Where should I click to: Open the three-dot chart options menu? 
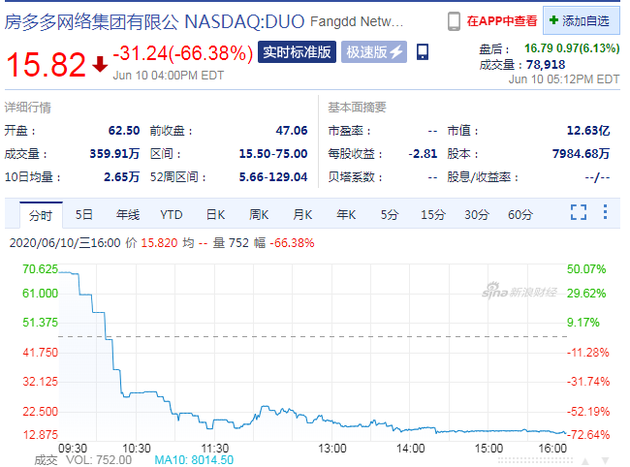[x=605, y=212]
